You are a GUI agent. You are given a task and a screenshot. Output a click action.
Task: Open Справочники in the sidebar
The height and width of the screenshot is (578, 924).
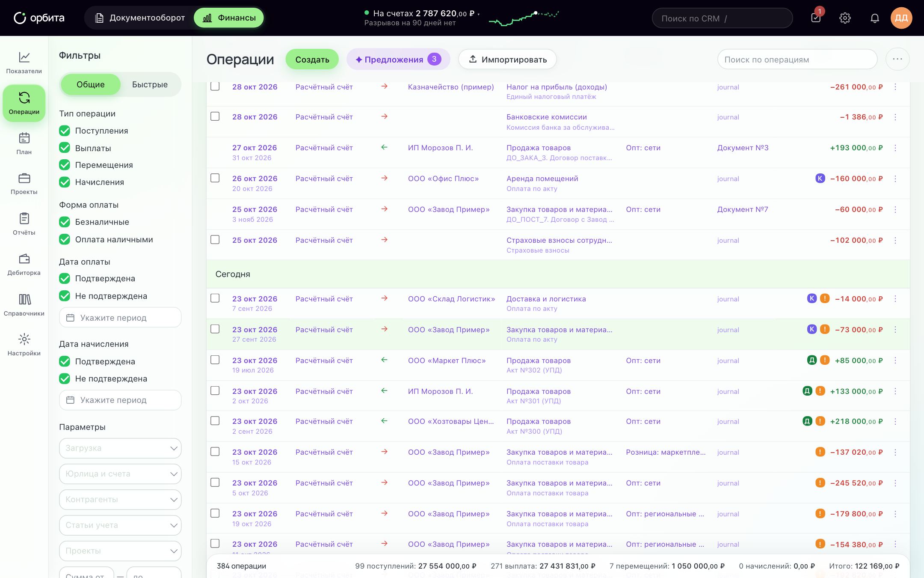24,305
